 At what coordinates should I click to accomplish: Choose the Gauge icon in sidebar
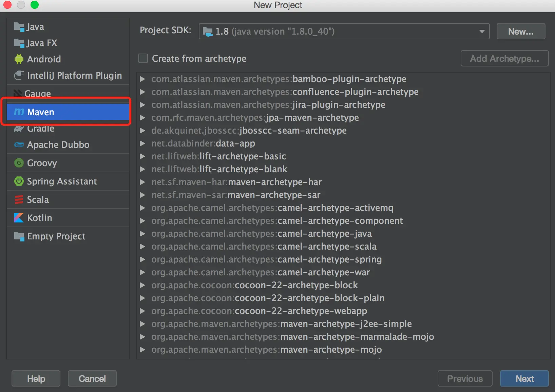(18, 93)
